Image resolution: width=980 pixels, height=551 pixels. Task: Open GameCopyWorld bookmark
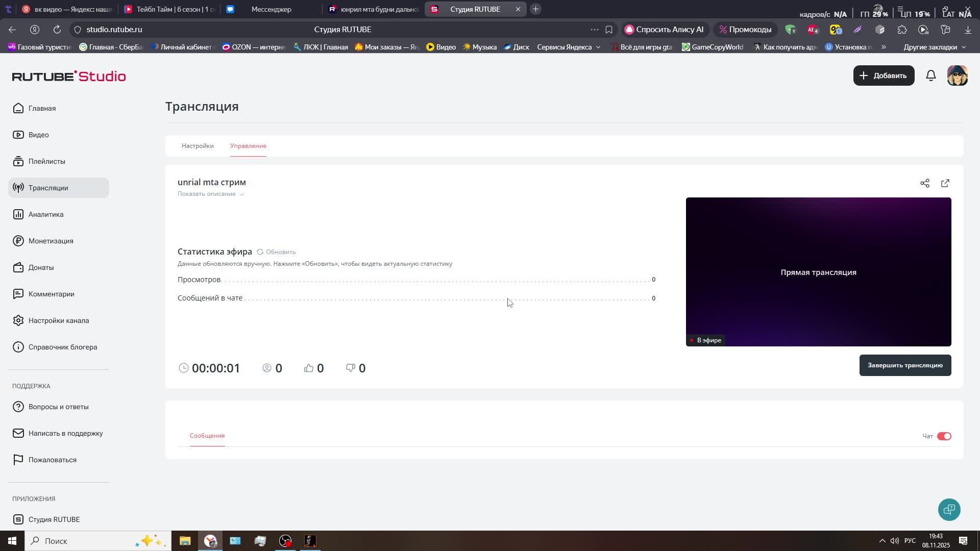(713, 47)
